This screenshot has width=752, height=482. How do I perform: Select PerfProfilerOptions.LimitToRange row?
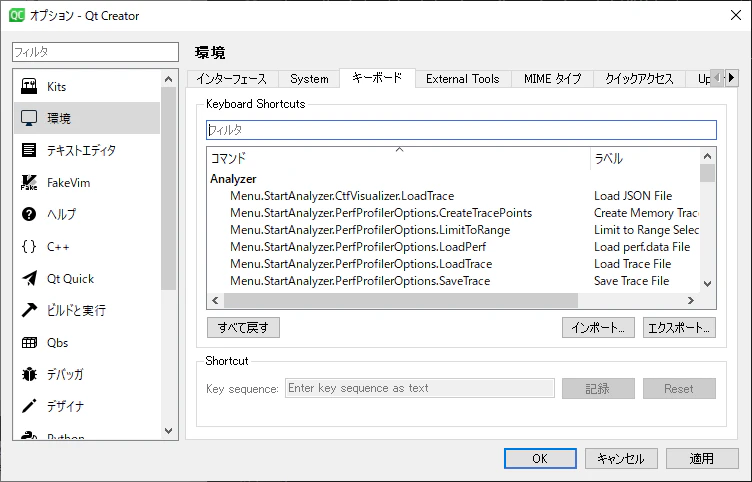click(x=453, y=230)
